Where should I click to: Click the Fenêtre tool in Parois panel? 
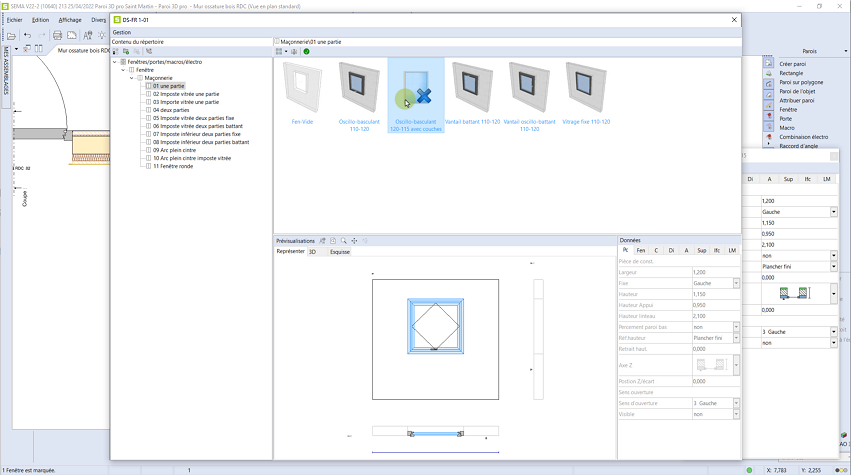(x=788, y=110)
